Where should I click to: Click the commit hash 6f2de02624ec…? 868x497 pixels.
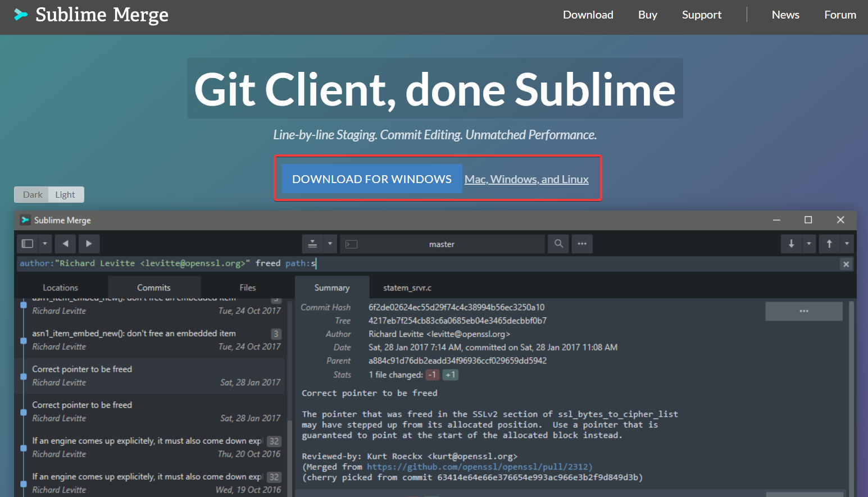point(456,307)
